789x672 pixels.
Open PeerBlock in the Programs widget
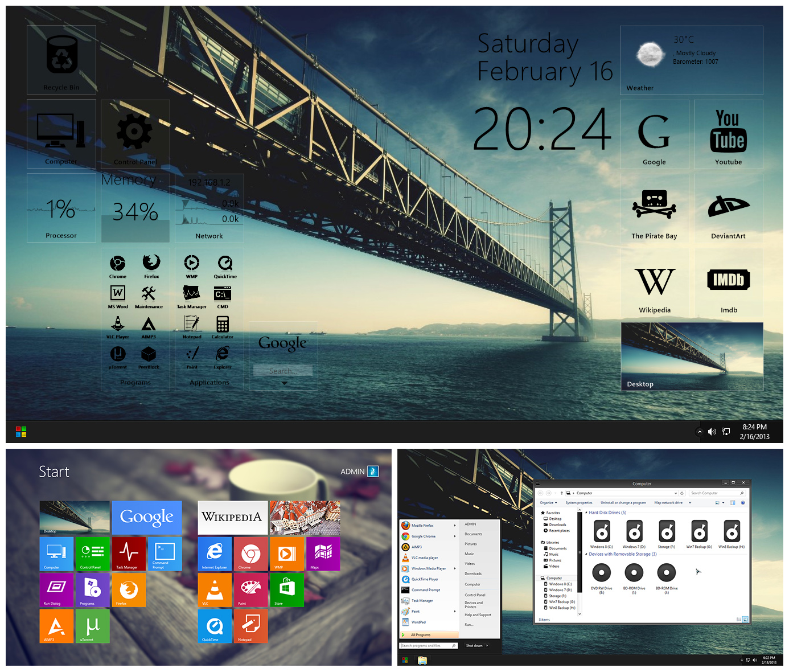[149, 357]
